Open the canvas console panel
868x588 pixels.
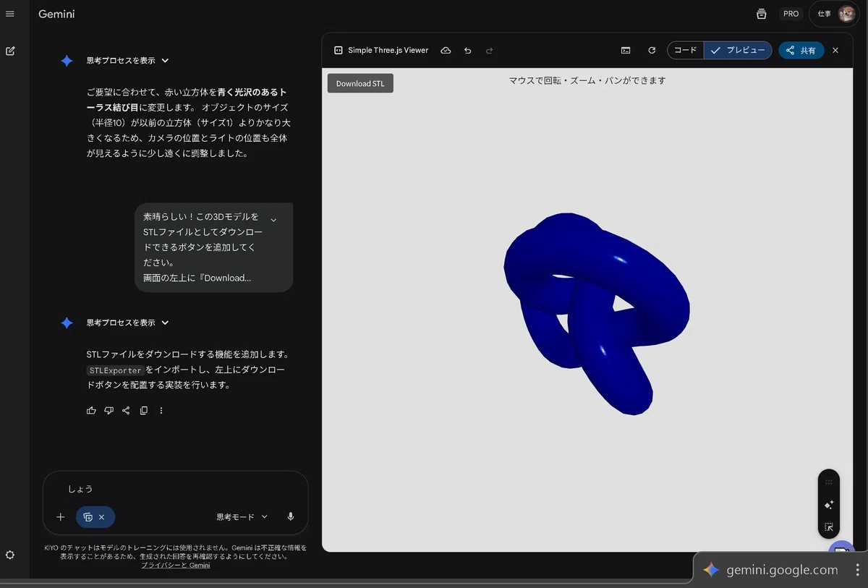point(626,51)
